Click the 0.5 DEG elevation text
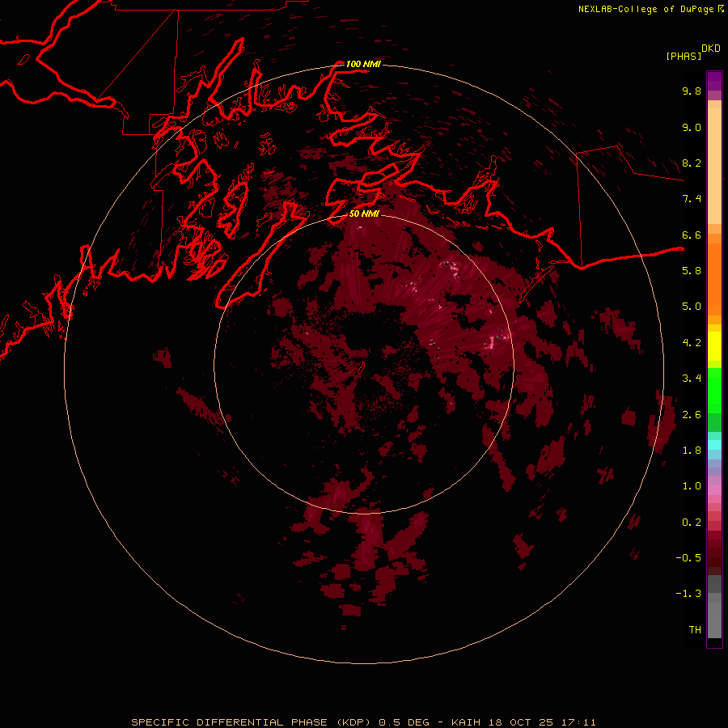728x728 pixels. click(x=404, y=722)
